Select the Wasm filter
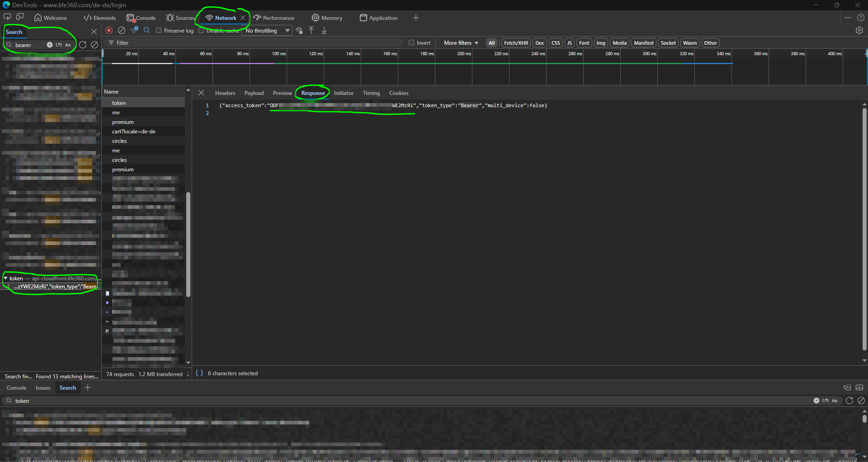Image resolution: width=868 pixels, height=462 pixels. (690, 43)
